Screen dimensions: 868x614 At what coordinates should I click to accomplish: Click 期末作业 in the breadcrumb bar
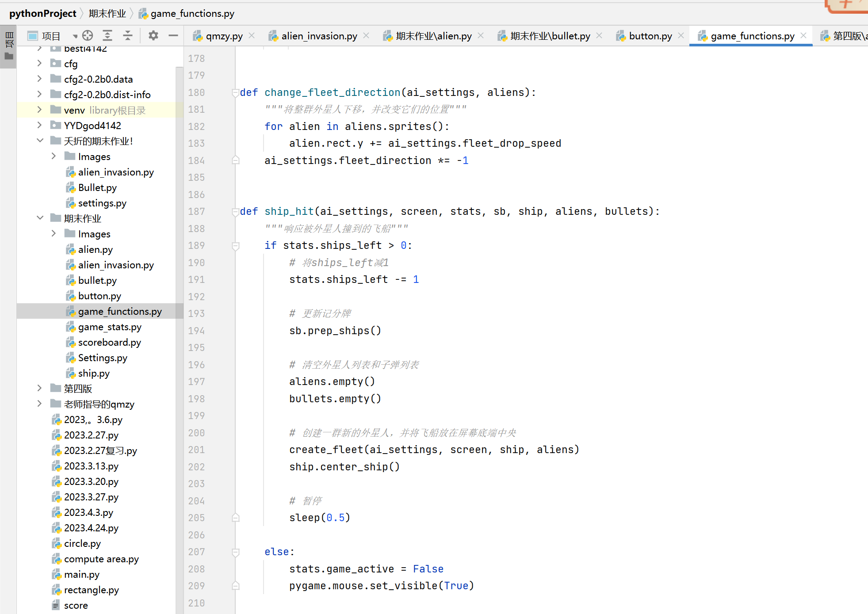click(107, 14)
